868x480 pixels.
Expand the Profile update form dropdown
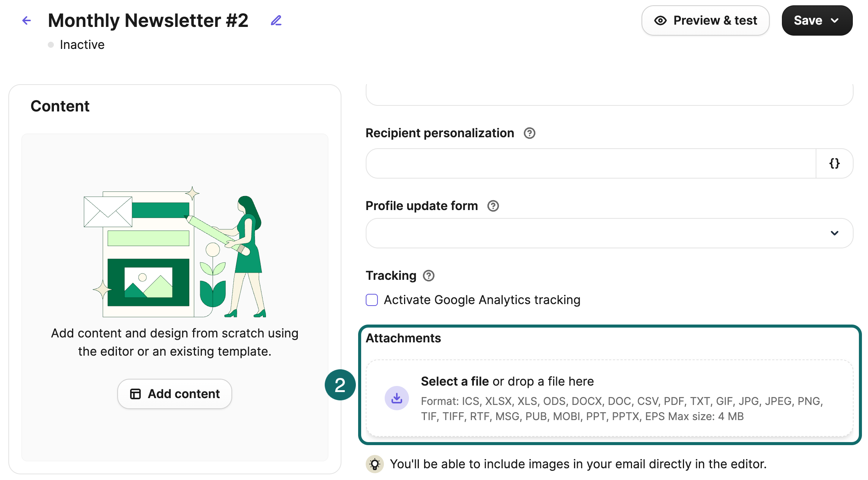coord(609,233)
